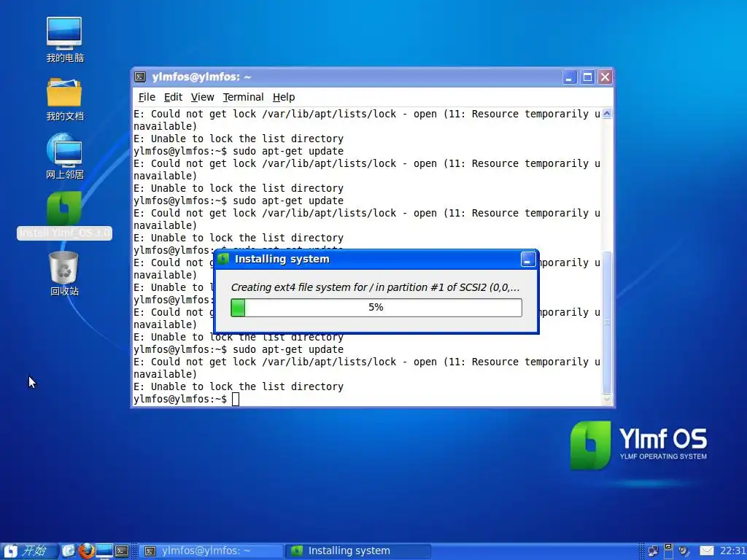Click the terminal window title bar icon
Screen dimensions: 747x560
click(x=140, y=77)
